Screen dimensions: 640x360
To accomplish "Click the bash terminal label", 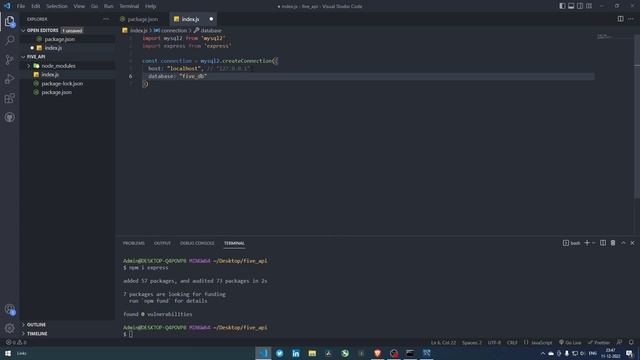I will 571,243.
